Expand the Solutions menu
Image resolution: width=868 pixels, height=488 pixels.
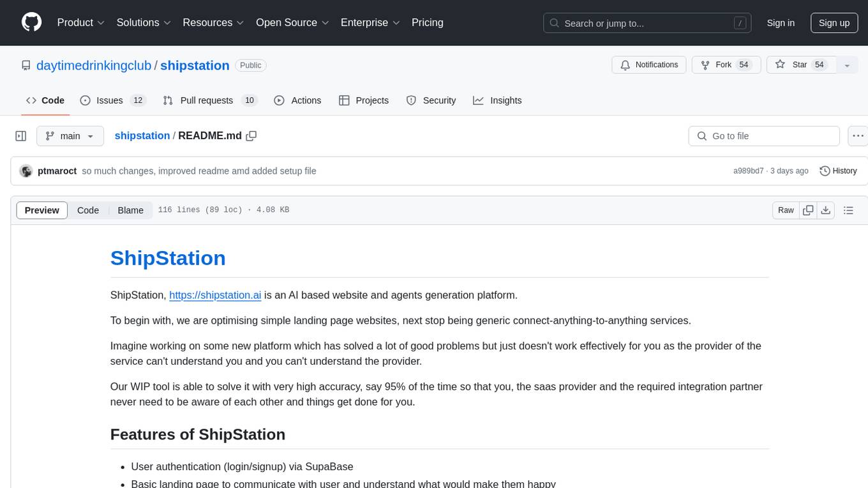(x=144, y=22)
